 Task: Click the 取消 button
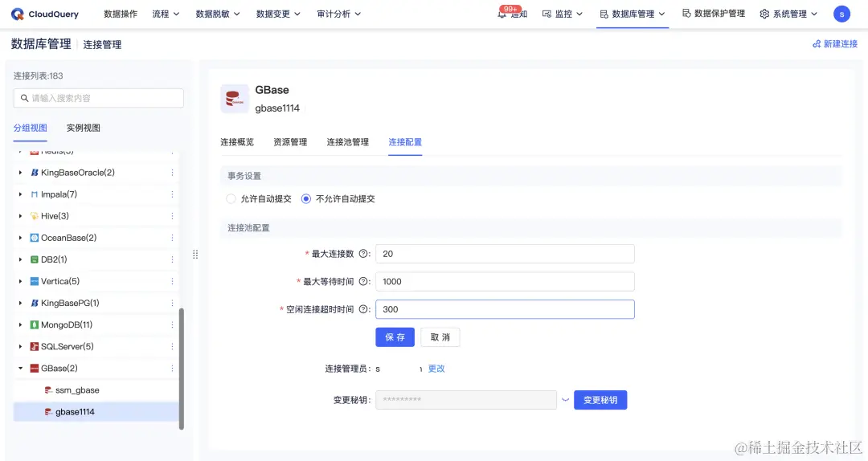440,337
